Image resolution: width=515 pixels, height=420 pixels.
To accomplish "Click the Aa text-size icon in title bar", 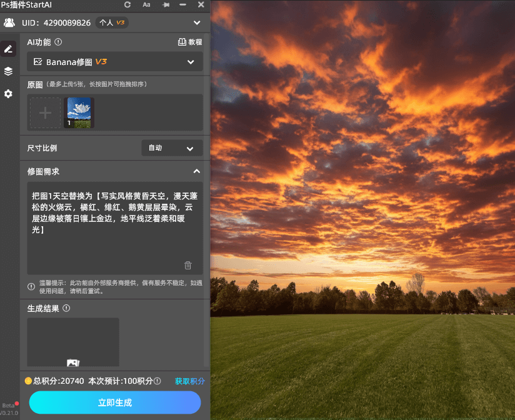I will 146,5.
